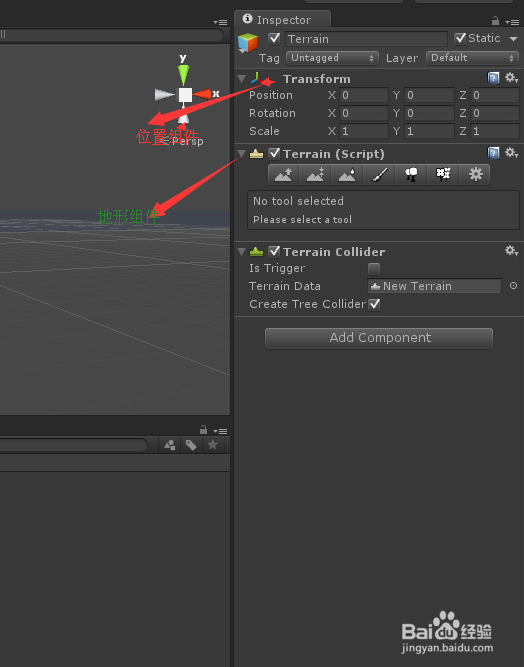Collapse the Terrain (Script) component foldout
Viewport: 524px width, 667px height.
click(242, 154)
